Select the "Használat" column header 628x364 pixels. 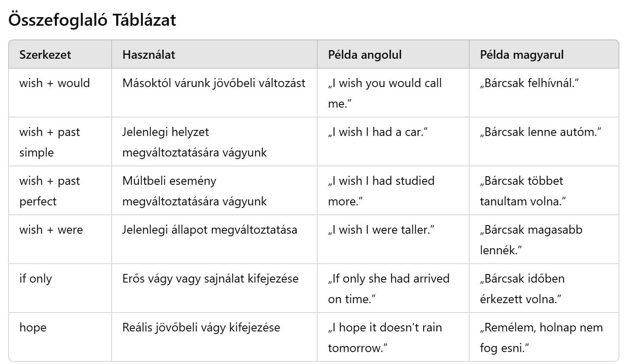[149, 54]
